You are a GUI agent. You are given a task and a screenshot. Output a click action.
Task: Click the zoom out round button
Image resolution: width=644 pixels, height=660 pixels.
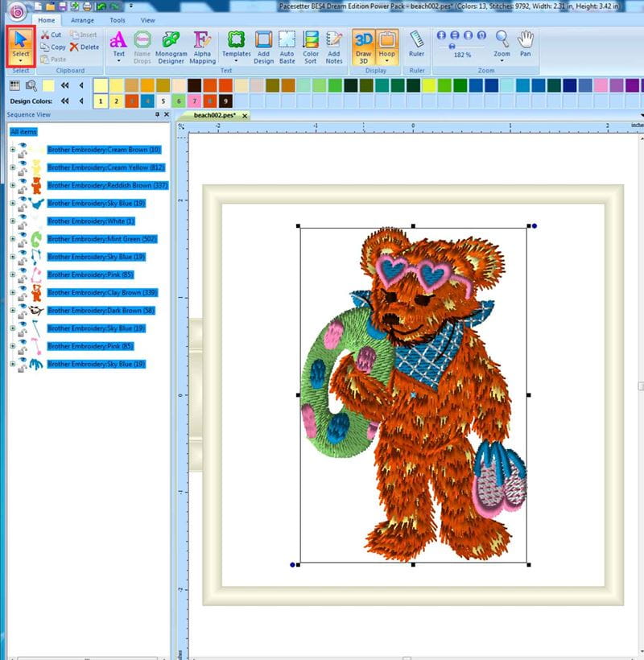pos(455,35)
